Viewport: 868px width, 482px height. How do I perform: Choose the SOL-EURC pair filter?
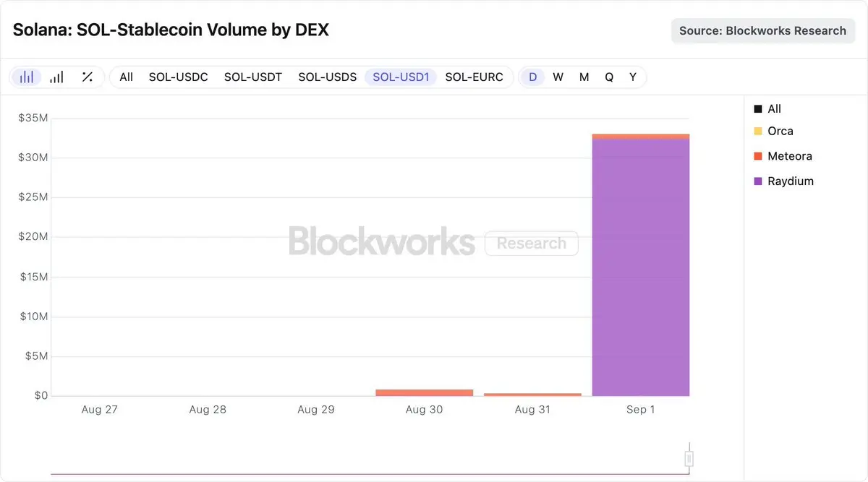point(475,77)
